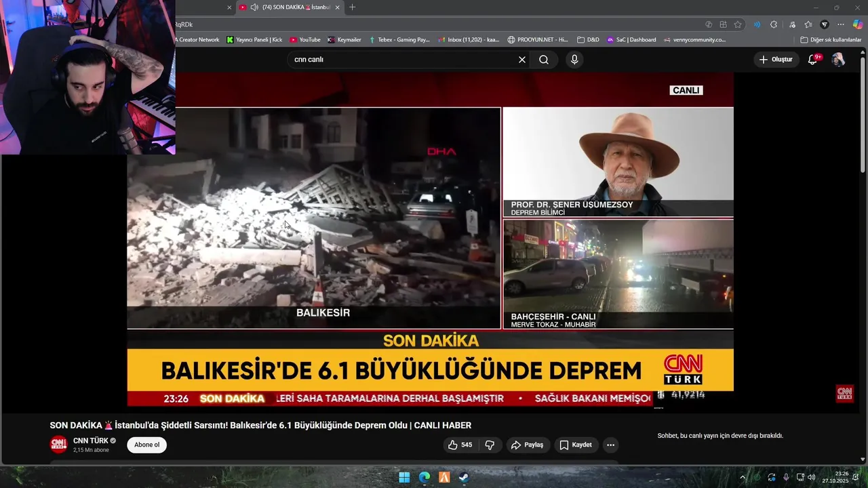
Task: Open volume control in system tray
Action: coord(812,477)
